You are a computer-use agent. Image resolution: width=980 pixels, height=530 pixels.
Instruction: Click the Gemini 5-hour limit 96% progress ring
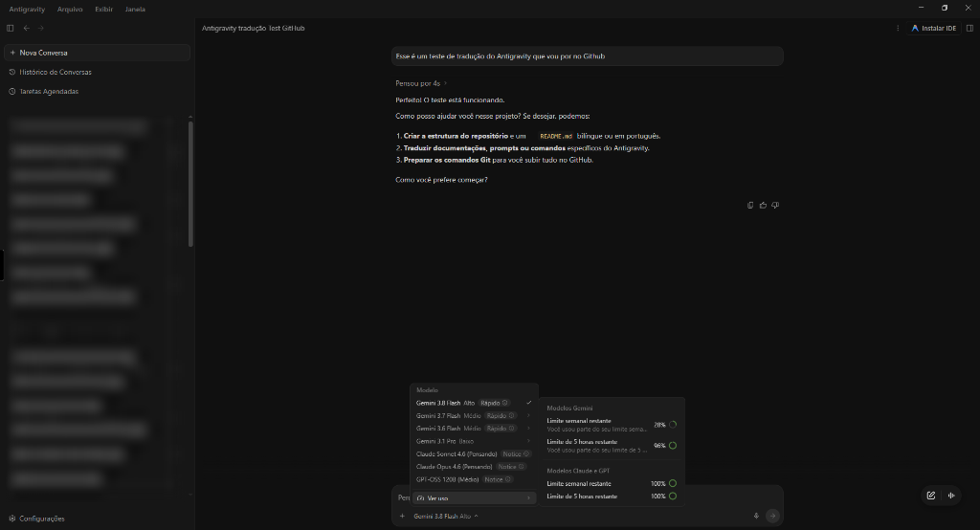point(673,446)
